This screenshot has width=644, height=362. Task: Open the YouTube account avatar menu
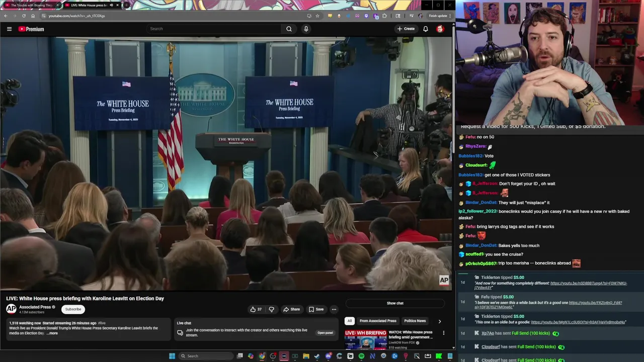coord(440,29)
